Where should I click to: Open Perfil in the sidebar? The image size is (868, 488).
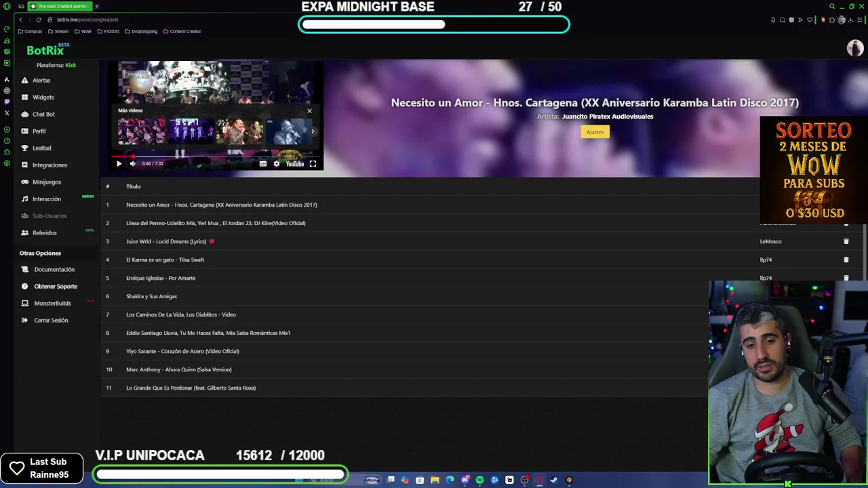point(39,131)
